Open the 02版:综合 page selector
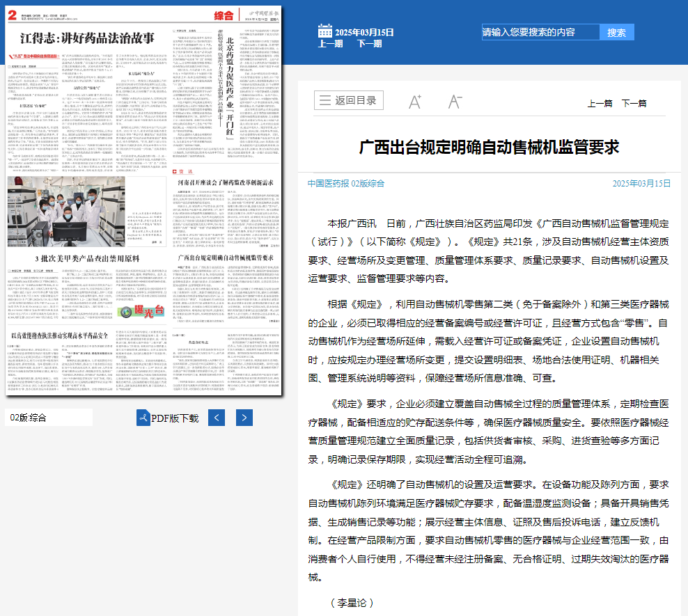The height and width of the screenshot is (616, 688). pyautogui.click(x=49, y=418)
